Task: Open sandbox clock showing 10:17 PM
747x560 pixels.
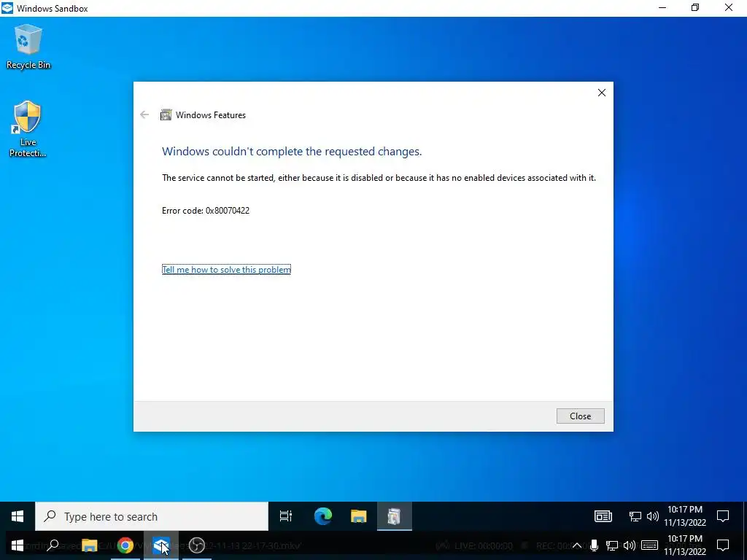Action: click(x=684, y=516)
